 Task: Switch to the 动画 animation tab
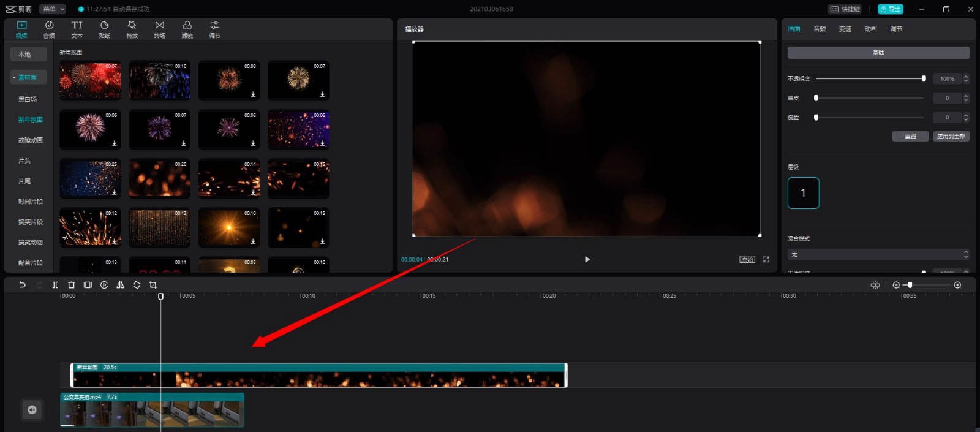click(x=870, y=29)
